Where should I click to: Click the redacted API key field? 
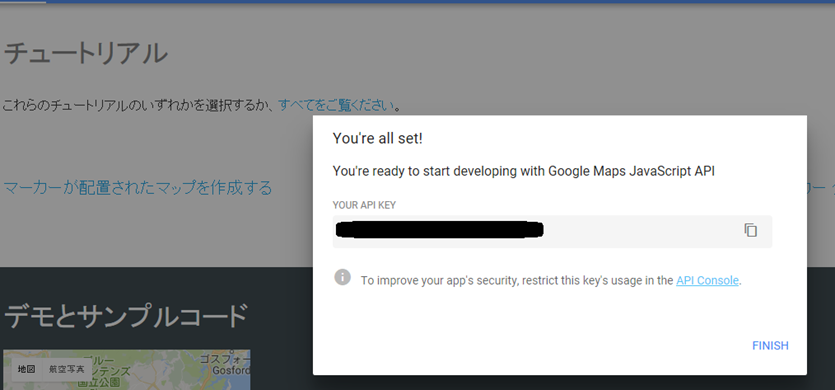pyautogui.click(x=552, y=232)
